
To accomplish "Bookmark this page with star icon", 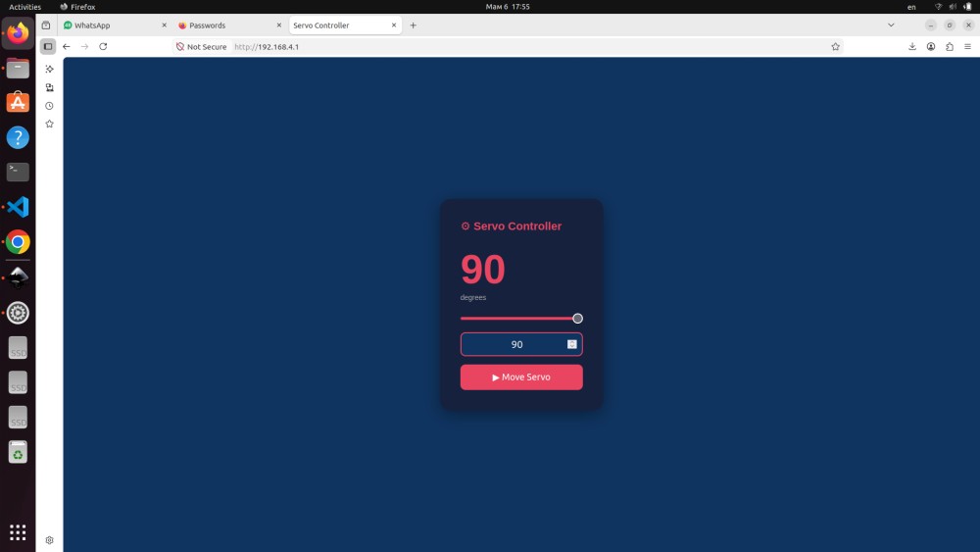I will 835,46.
